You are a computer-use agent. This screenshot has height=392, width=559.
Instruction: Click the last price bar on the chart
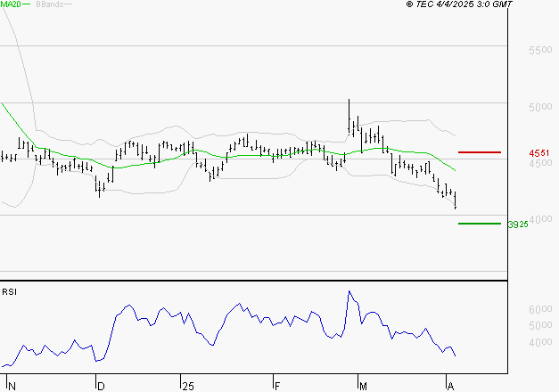point(456,201)
